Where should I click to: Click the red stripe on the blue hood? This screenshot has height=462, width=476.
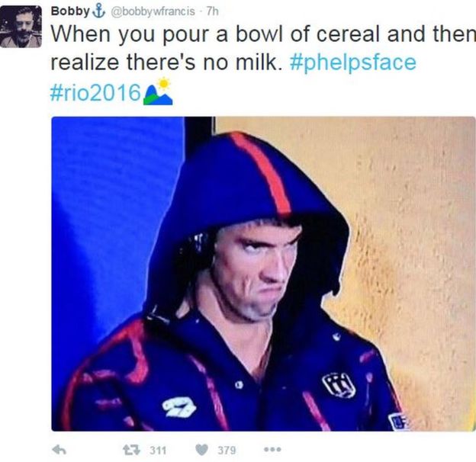pyautogui.click(x=261, y=175)
